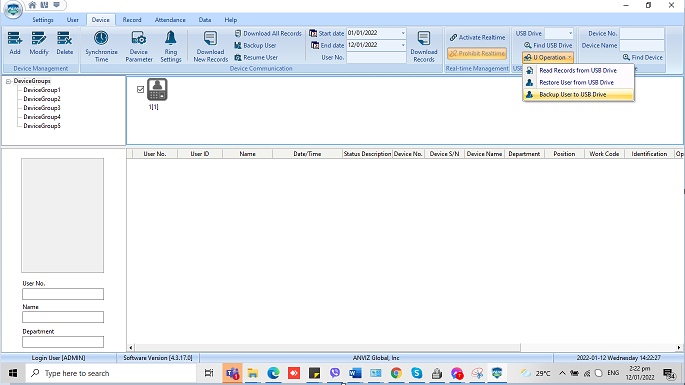Click the Home icon in title bar

point(32,5)
